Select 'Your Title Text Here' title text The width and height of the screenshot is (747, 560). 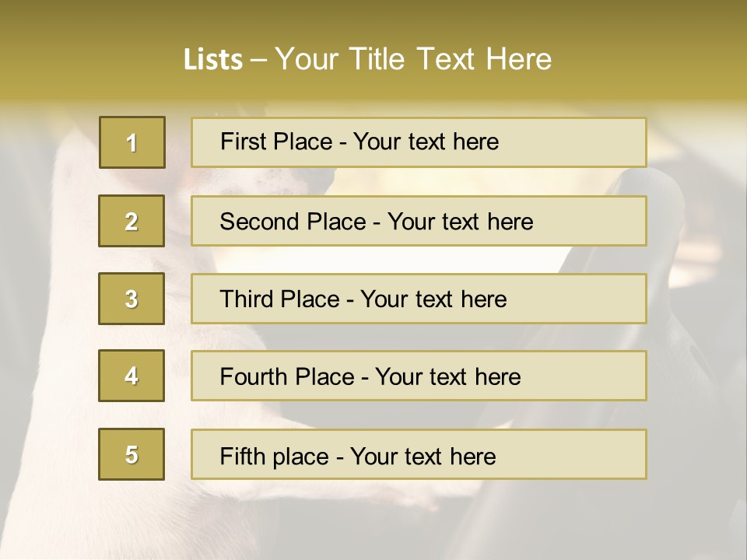(413, 59)
